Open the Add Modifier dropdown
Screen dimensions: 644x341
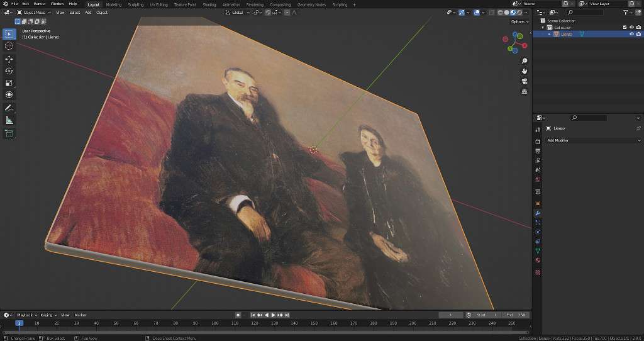[594, 140]
